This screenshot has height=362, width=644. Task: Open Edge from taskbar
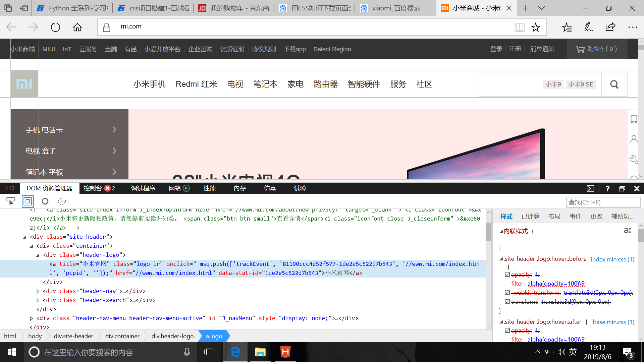pos(235,352)
